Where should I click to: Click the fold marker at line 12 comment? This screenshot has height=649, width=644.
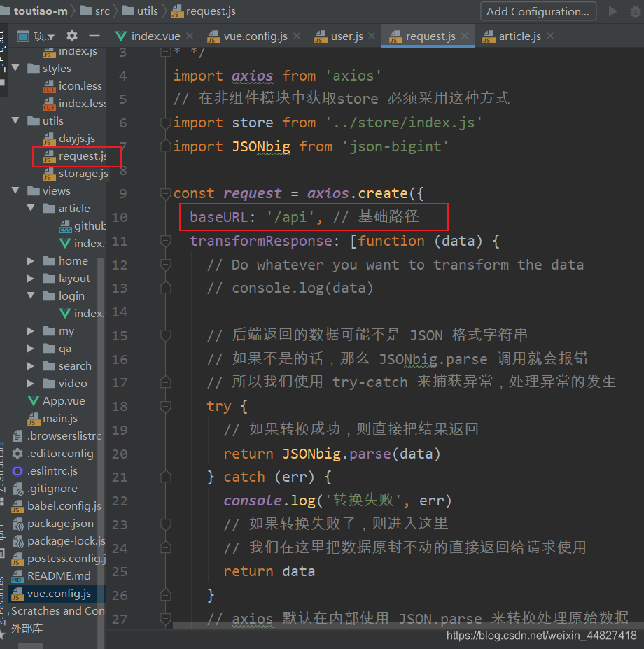pyautogui.click(x=166, y=265)
